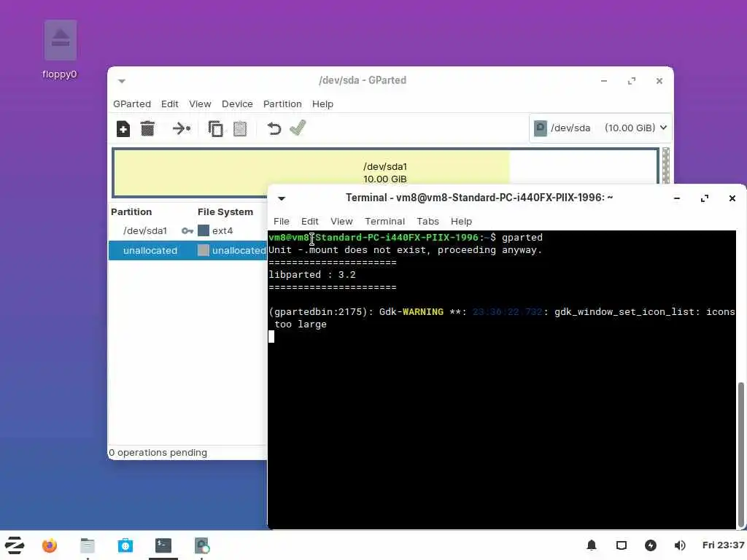Viewport: 747px width, 560px height.
Task: Open the Files manager from taskbar
Action: pos(88,545)
